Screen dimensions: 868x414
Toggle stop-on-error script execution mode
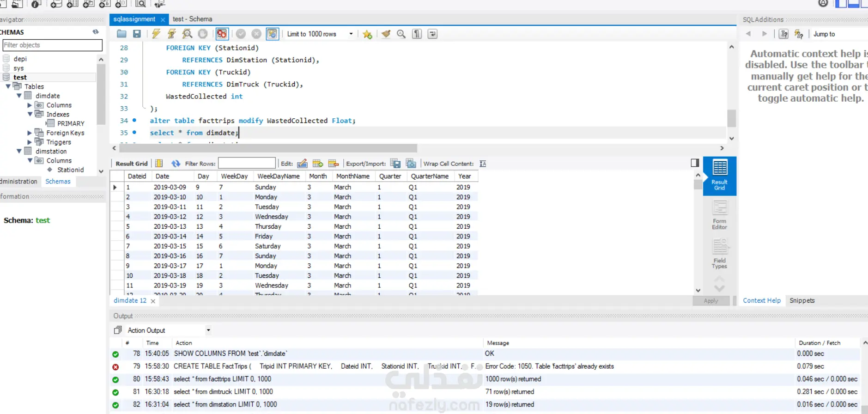pyautogui.click(x=222, y=34)
